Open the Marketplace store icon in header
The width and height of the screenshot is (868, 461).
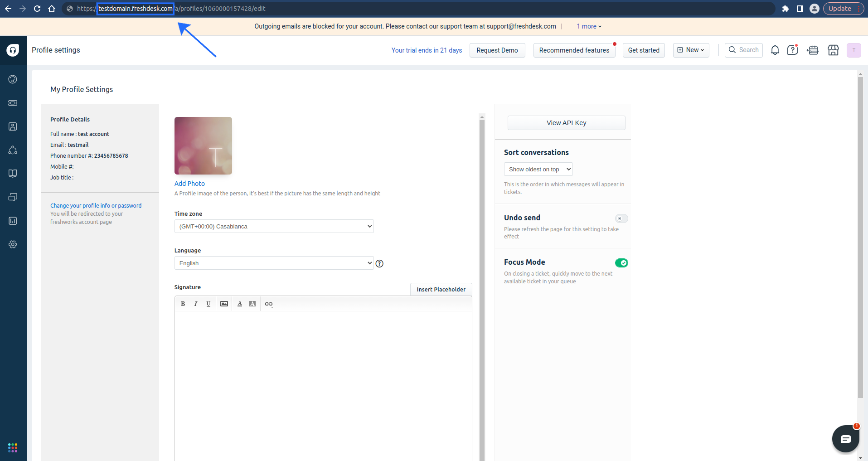833,50
